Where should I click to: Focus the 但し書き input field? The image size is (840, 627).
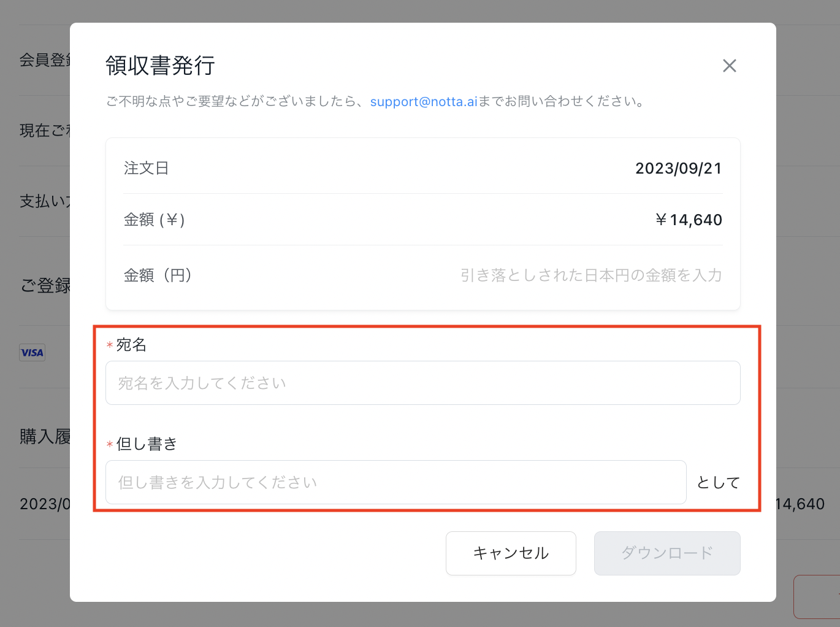395,482
